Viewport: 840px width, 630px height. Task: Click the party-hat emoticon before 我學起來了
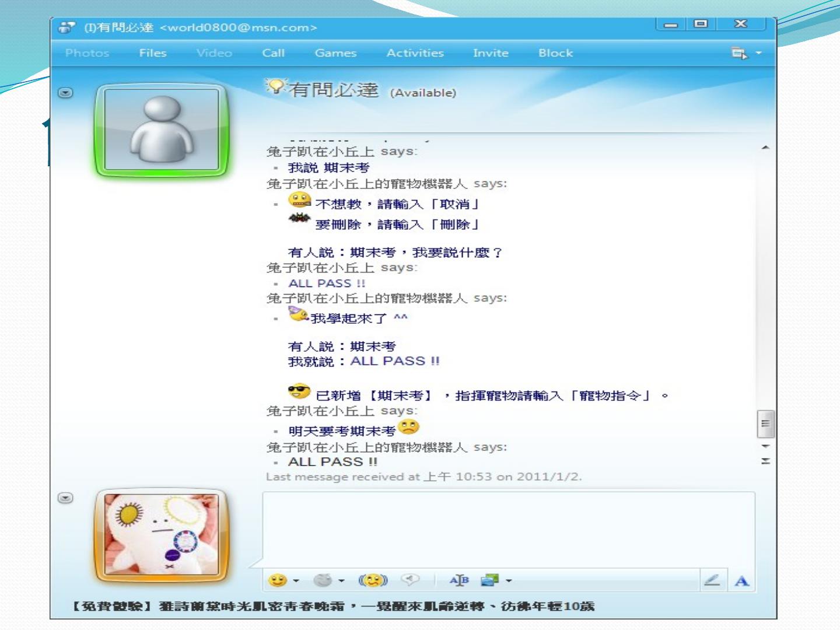point(299,314)
